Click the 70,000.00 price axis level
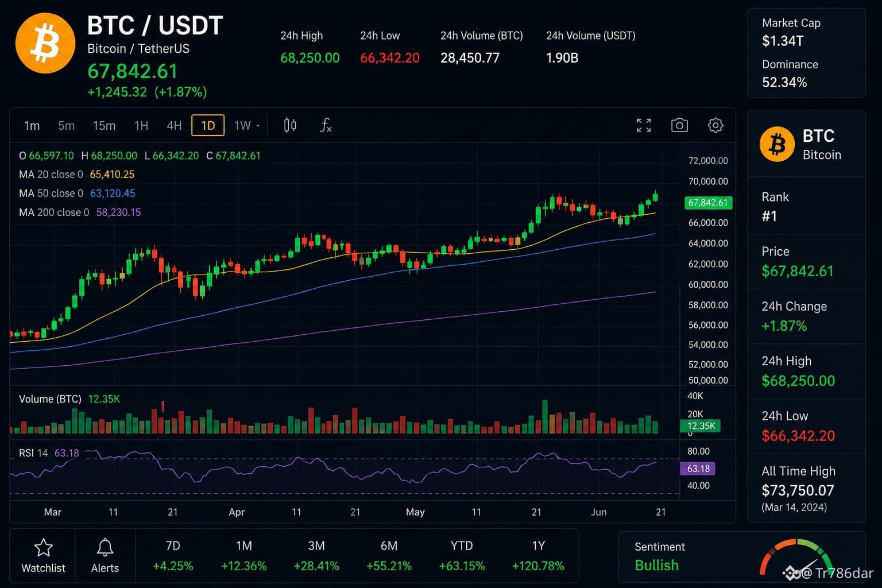Screen dimensions: 882x588 708,181
